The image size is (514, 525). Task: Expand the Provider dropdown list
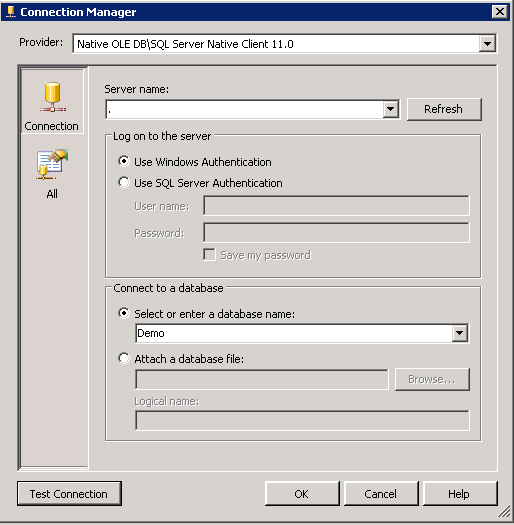click(x=487, y=44)
